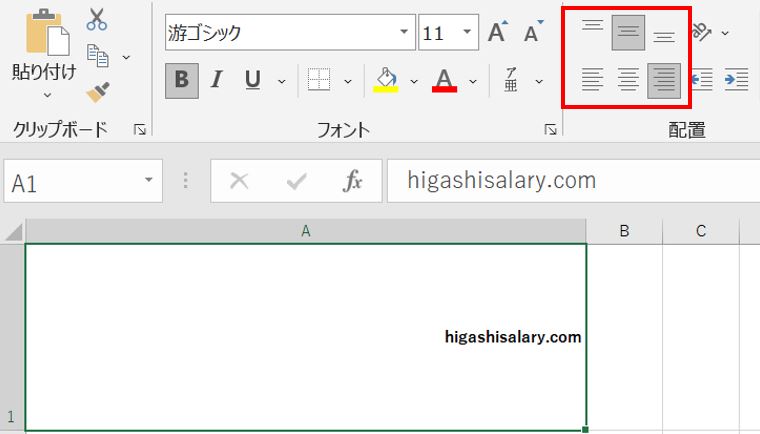Click the Cut scissors icon
Viewport: 760px width, 434px height.
point(97,19)
